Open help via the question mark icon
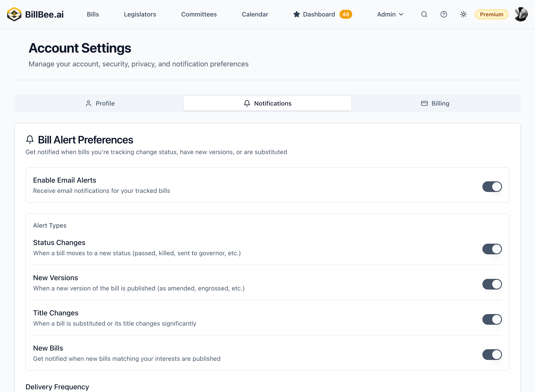The image size is (535, 392). 444,14
